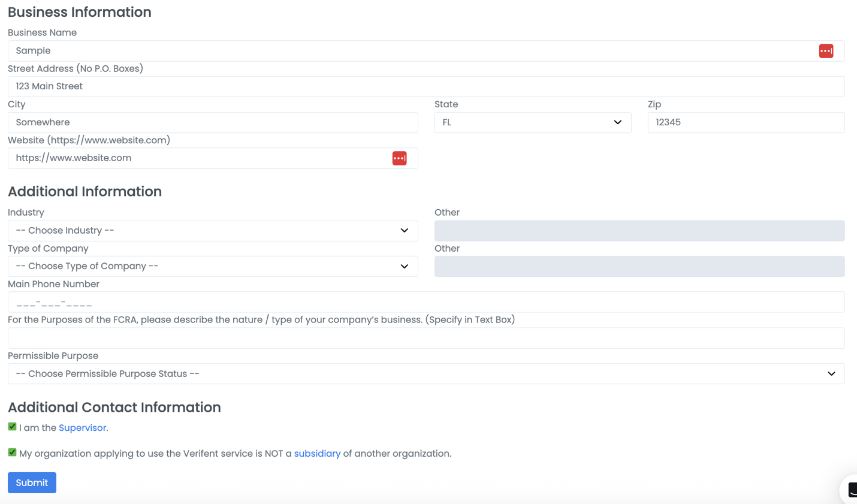The image size is (857, 504).
Task: Uncheck the "I am the Supervisor" checkbox
Action: [x=12, y=427]
